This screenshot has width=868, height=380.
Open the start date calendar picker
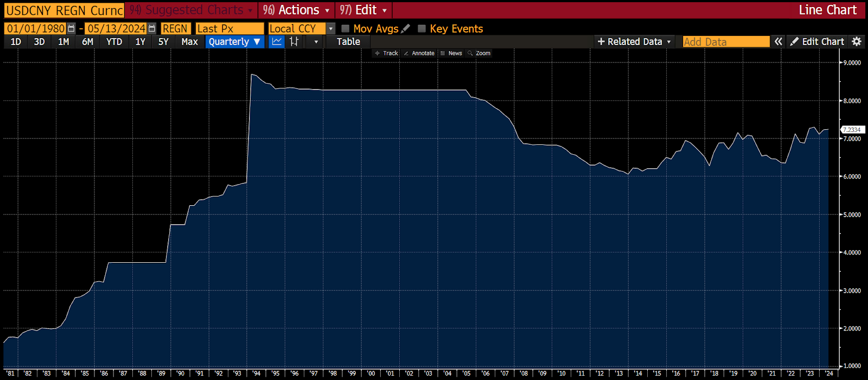click(71, 29)
